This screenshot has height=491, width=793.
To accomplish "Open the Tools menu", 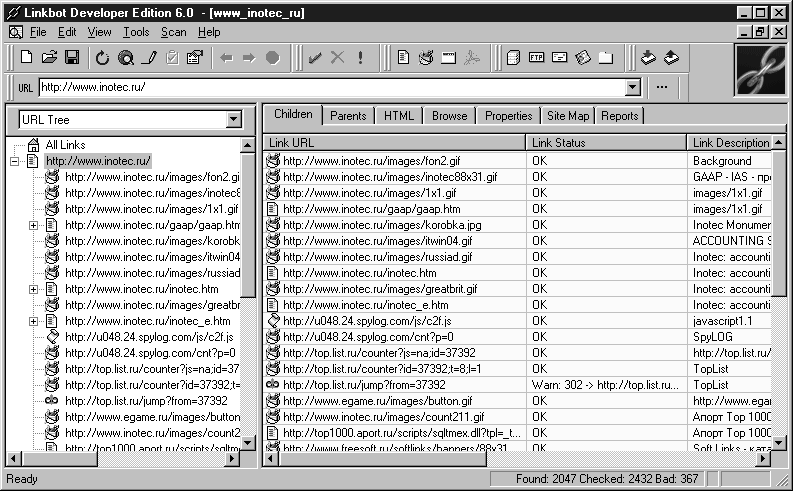I will (136, 32).
